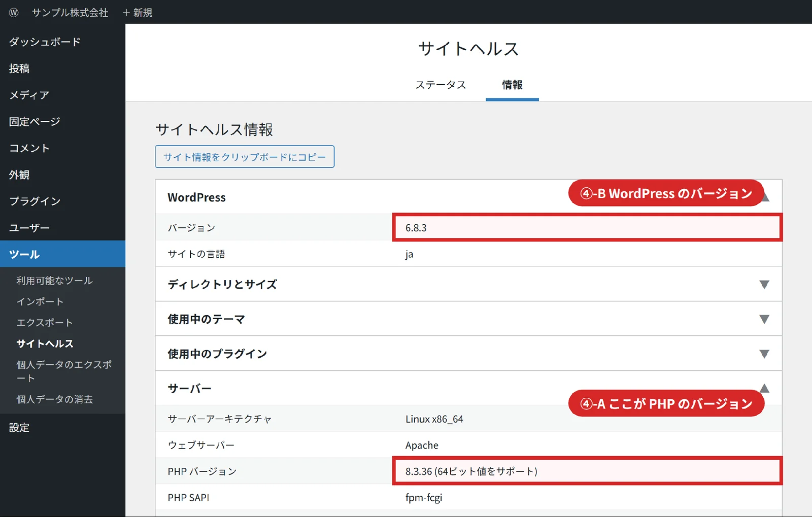This screenshot has width=812, height=517.
Task: Go to エクスポート submenu
Action: (x=45, y=323)
